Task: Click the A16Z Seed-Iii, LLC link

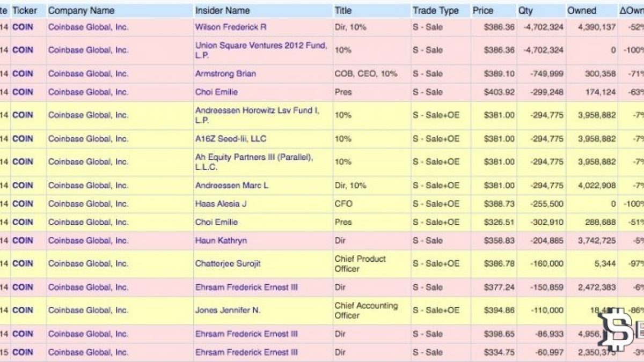Action: pos(231,138)
